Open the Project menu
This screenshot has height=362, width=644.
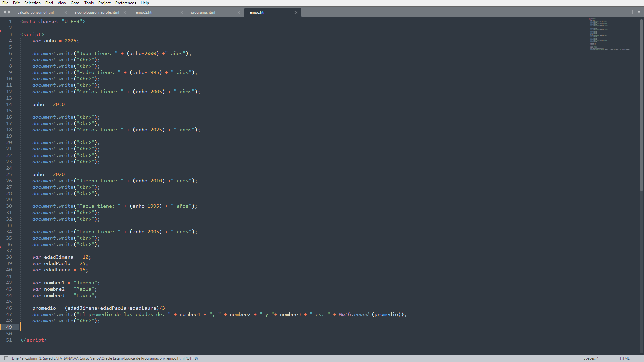coord(104,3)
